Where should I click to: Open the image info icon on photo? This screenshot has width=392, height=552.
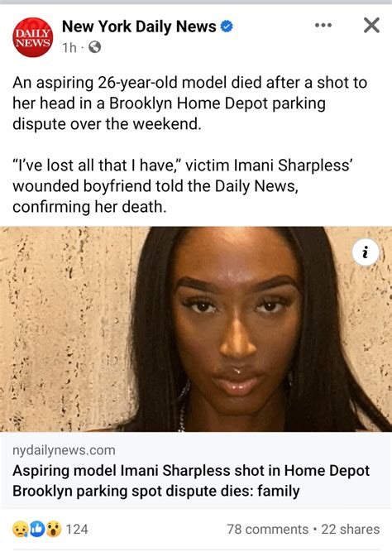(x=366, y=252)
